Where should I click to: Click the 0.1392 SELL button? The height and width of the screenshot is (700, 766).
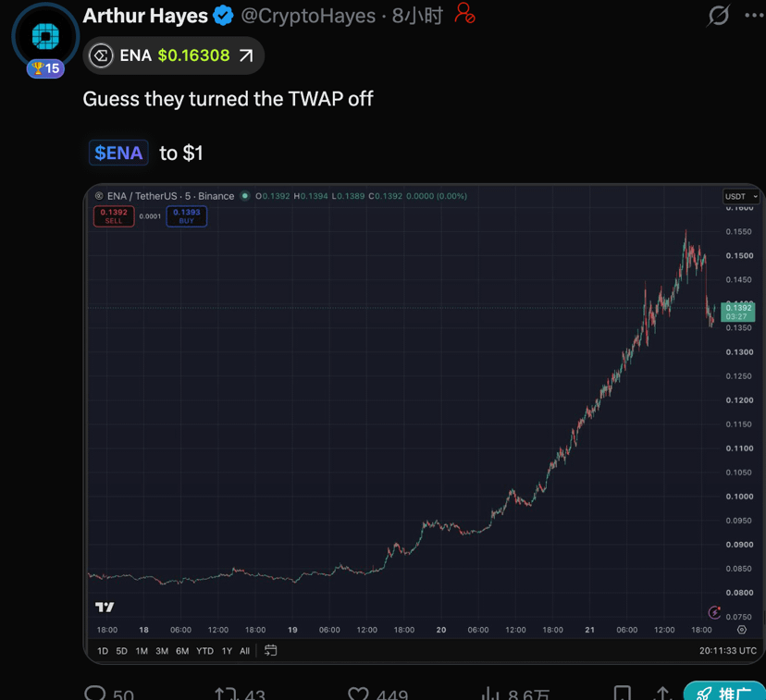click(114, 216)
